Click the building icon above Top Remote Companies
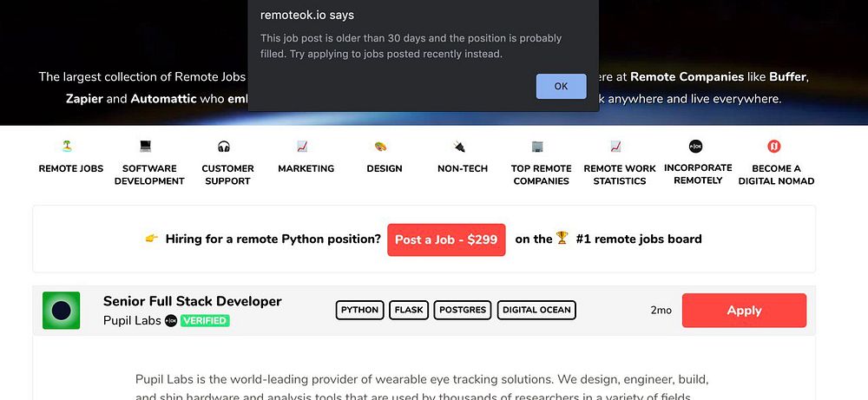This screenshot has width=868, height=400. click(x=537, y=147)
